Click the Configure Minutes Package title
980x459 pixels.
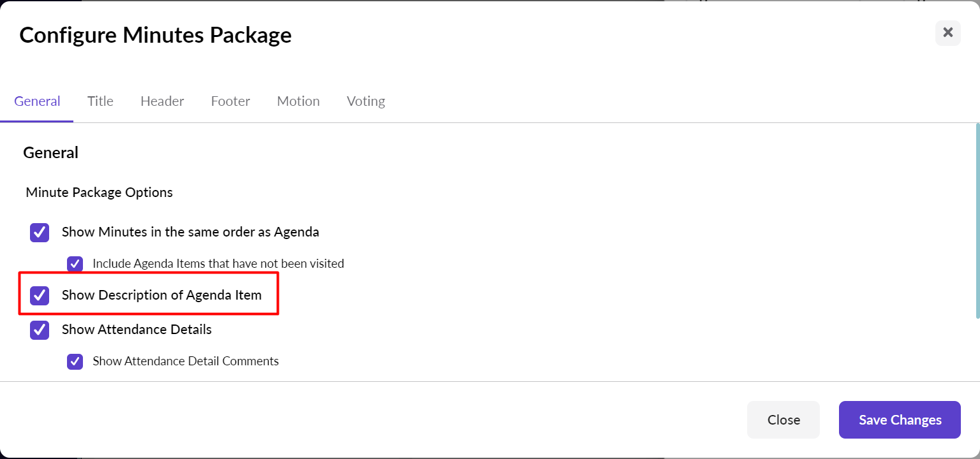point(155,34)
